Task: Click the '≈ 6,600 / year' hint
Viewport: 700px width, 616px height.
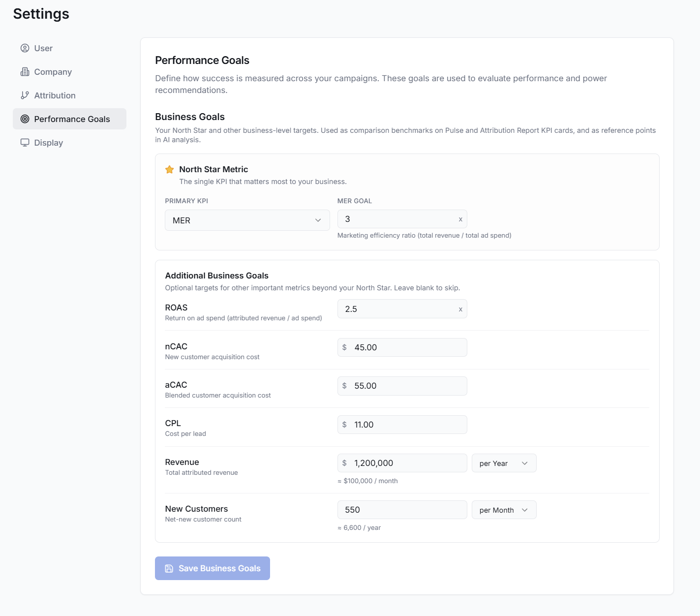Action: pos(359,527)
